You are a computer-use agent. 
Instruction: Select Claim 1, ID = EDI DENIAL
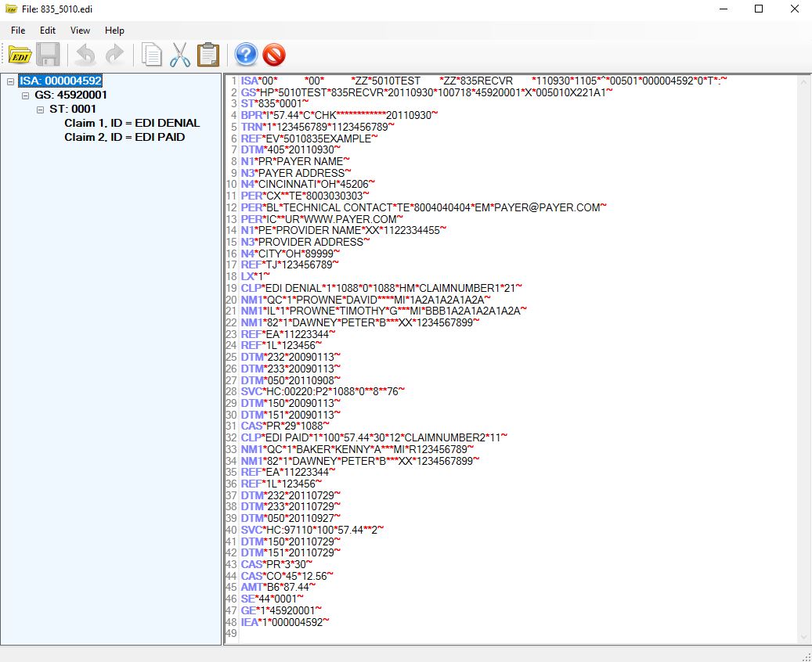pos(132,123)
